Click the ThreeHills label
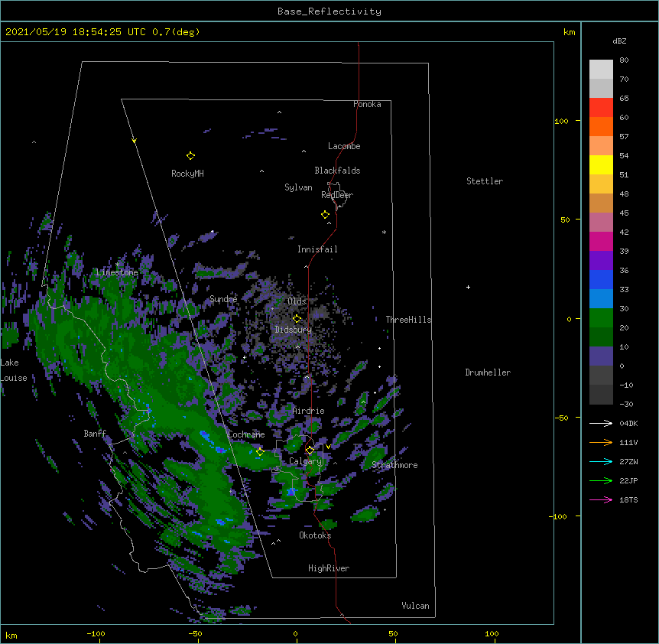The image size is (659, 644). 409,320
